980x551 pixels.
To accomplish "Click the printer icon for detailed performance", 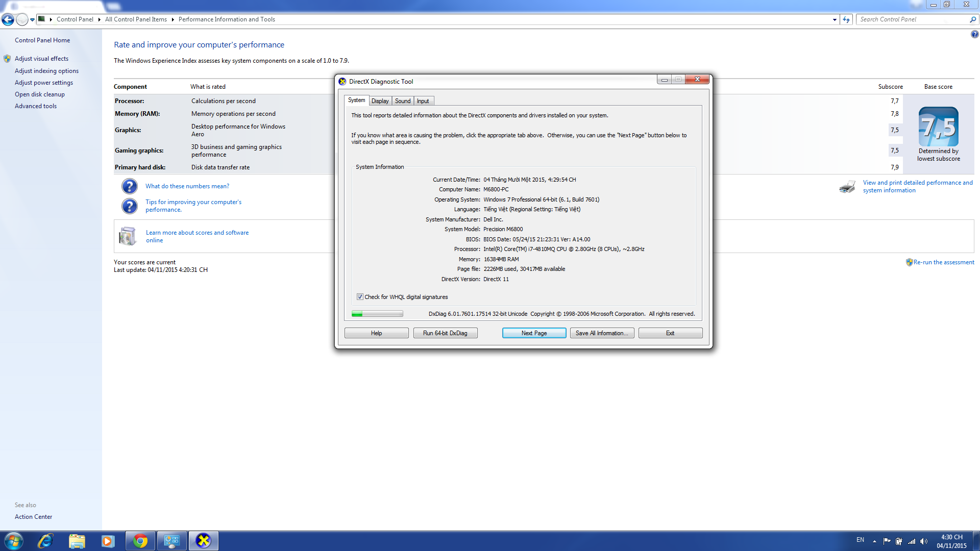I will pyautogui.click(x=847, y=186).
